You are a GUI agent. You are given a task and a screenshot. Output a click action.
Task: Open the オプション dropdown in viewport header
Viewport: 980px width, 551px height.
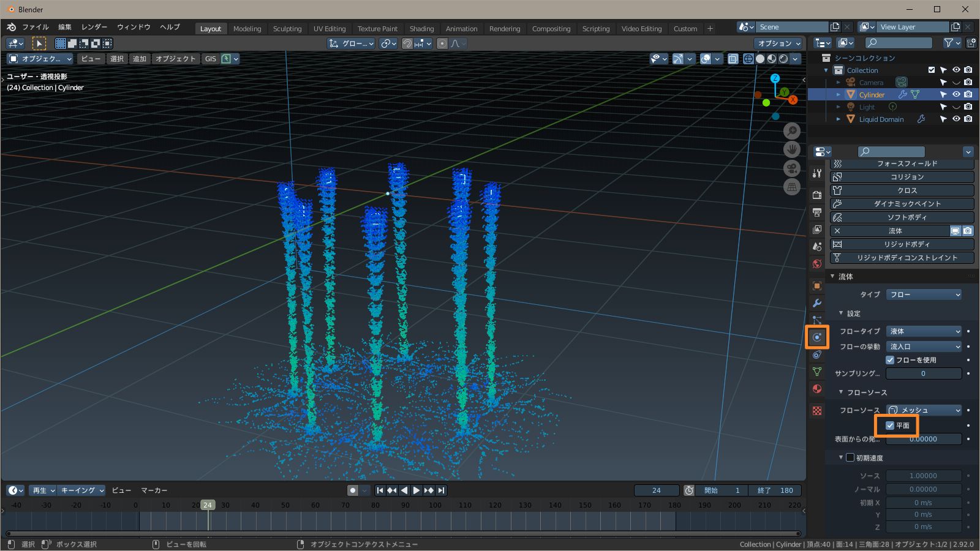tap(778, 43)
